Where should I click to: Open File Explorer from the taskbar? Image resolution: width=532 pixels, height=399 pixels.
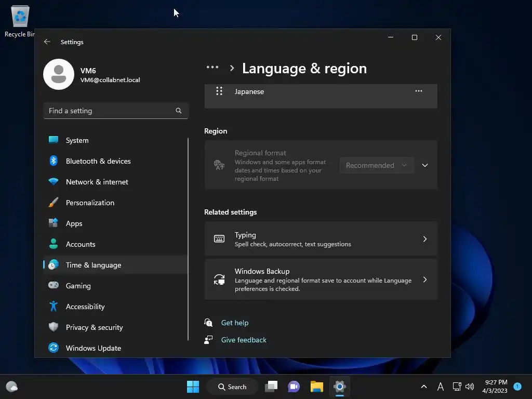[x=317, y=387]
